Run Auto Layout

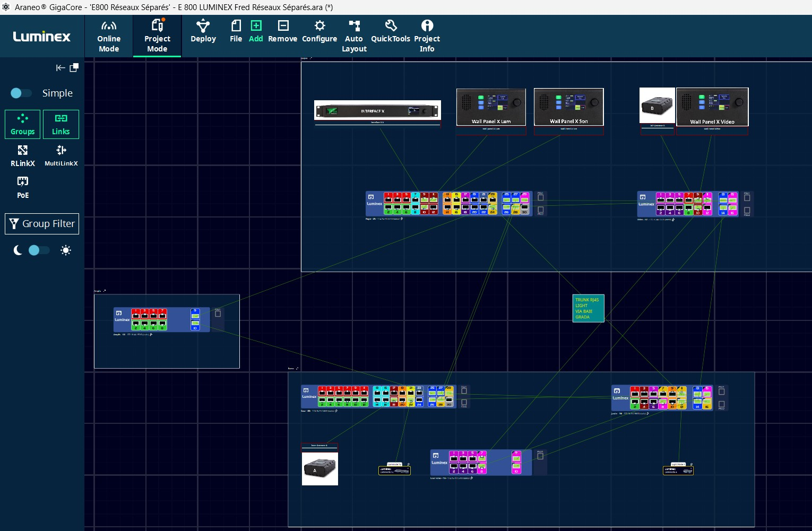pos(354,36)
